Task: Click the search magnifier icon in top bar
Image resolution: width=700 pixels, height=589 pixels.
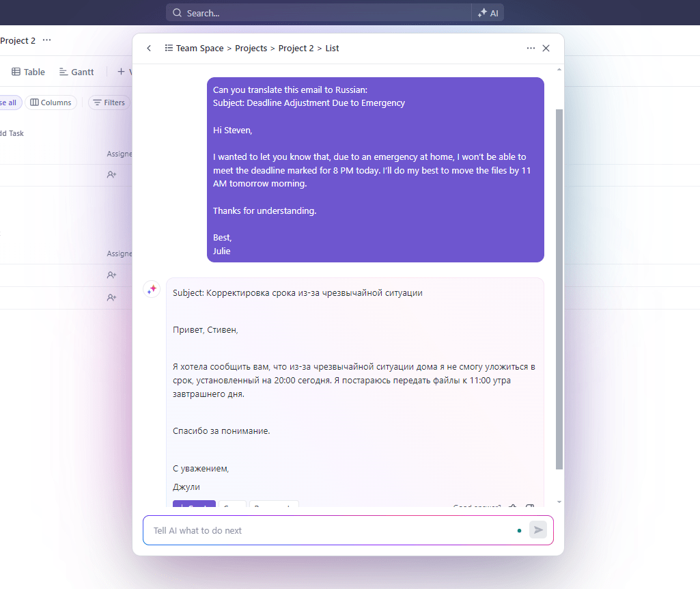Action: pyautogui.click(x=178, y=13)
